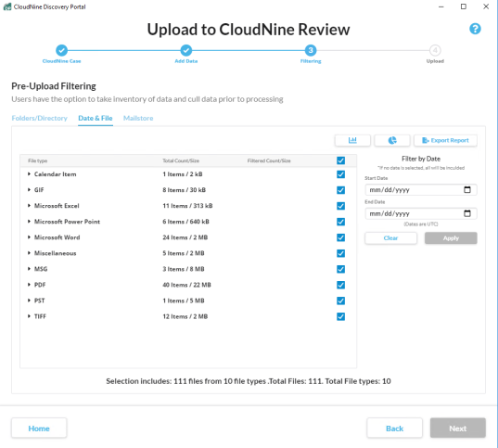
Task: Expand the Calendar Item row
Action: point(29,173)
